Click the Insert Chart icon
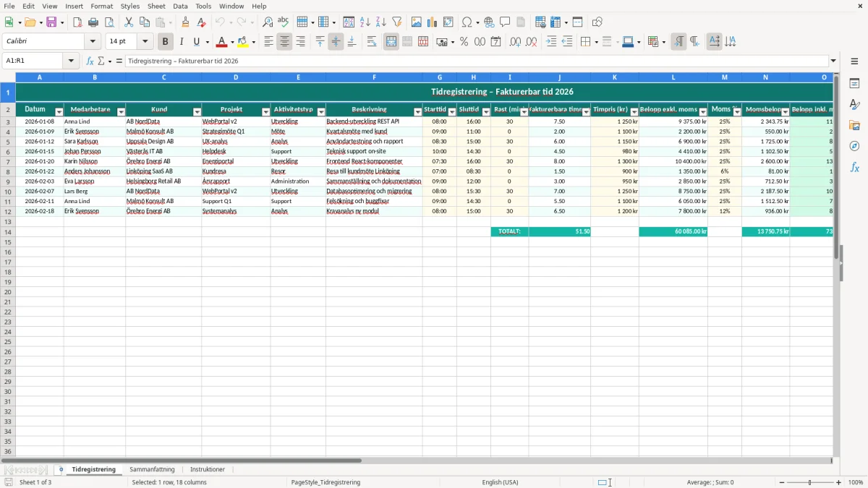868x488 pixels. point(432,22)
